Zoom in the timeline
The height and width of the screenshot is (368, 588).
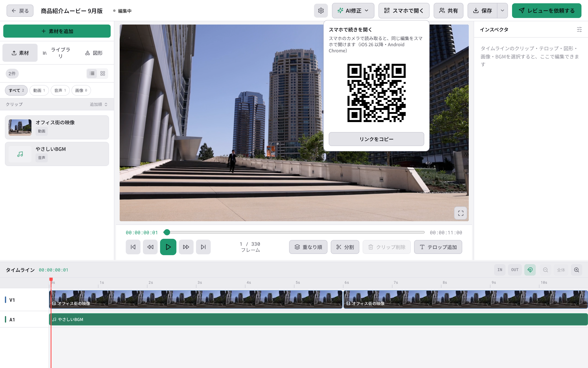click(x=577, y=270)
